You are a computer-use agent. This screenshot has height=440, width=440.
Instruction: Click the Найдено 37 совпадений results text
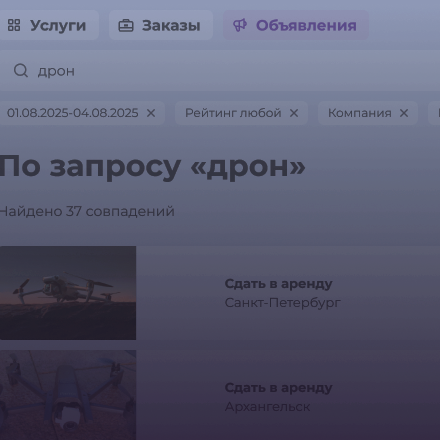[x=87, y=211]
